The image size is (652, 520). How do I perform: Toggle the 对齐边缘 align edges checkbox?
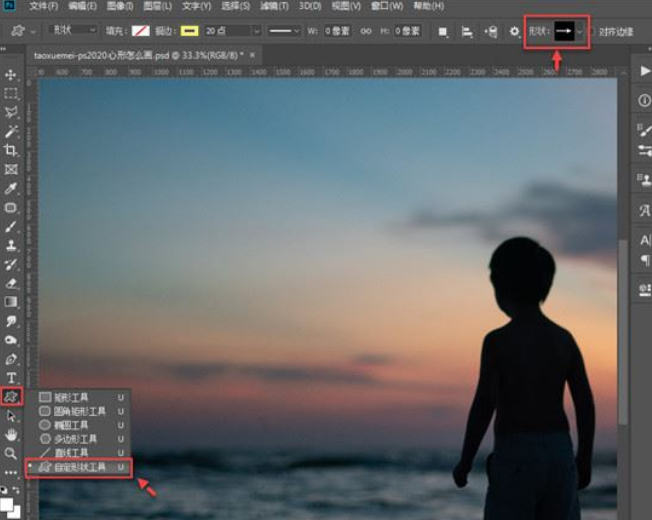(591, 31)
